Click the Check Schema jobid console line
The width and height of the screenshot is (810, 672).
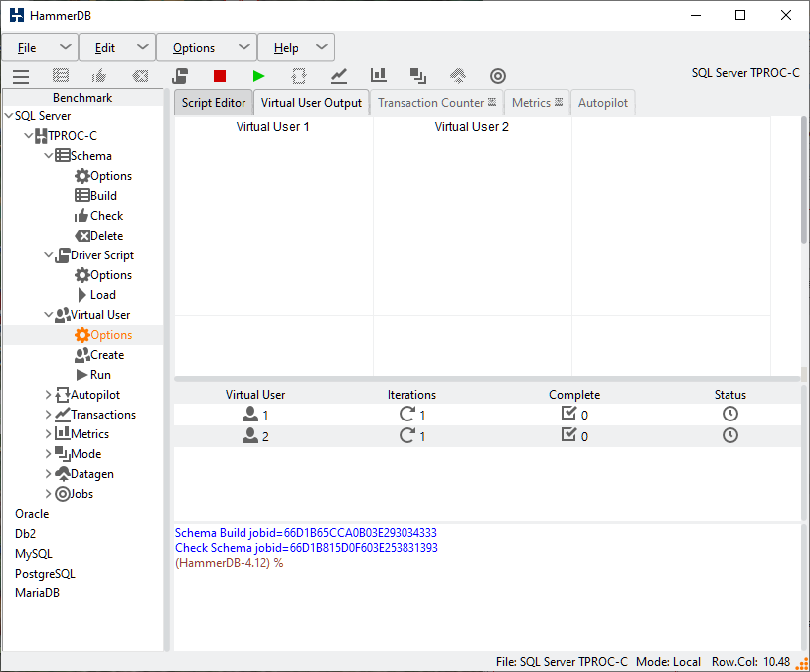point(306,548)
